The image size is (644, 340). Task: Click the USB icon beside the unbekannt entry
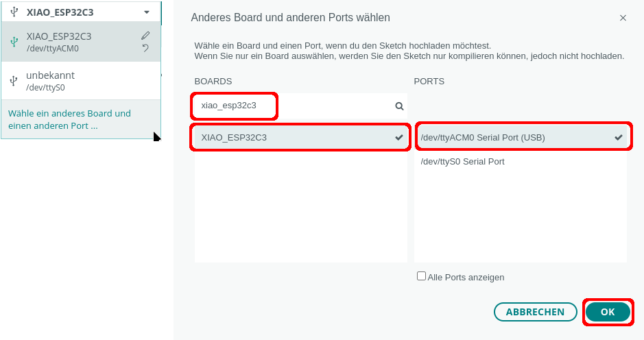(x=14, y=81)
